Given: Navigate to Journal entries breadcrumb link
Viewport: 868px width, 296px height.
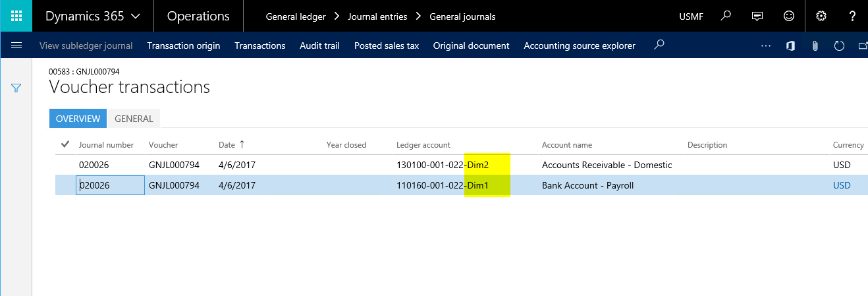Looking at the screenshot, I should coord(377,16).
